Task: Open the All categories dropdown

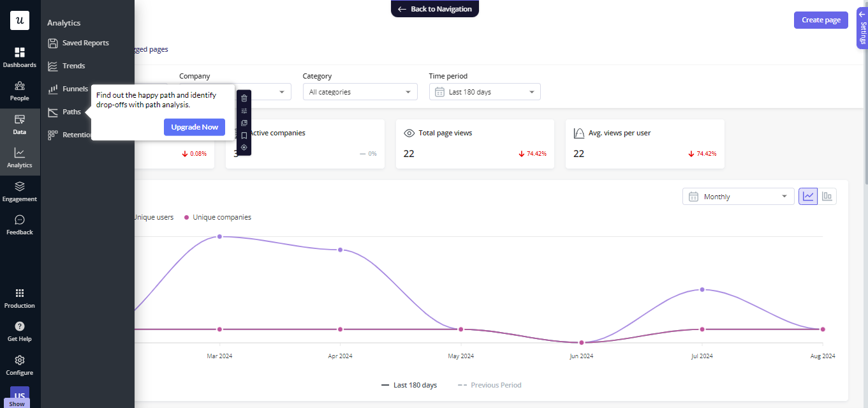Action: (360, 92)
